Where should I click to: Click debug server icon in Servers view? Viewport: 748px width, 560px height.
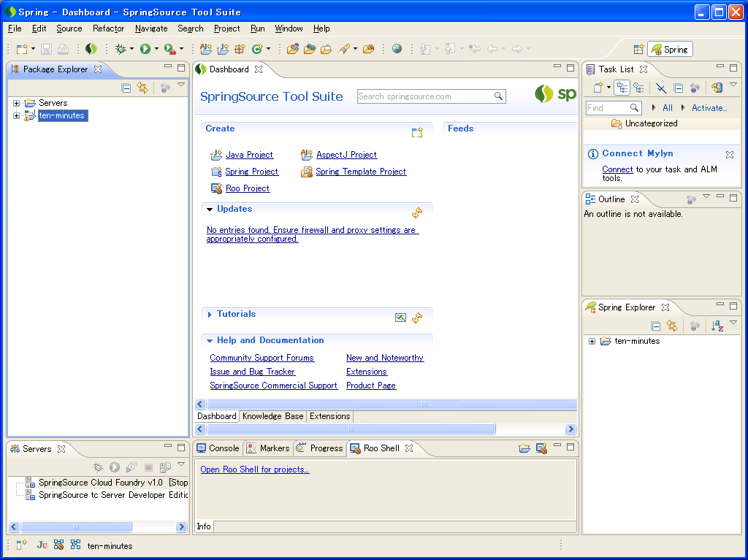pos(98,467)
